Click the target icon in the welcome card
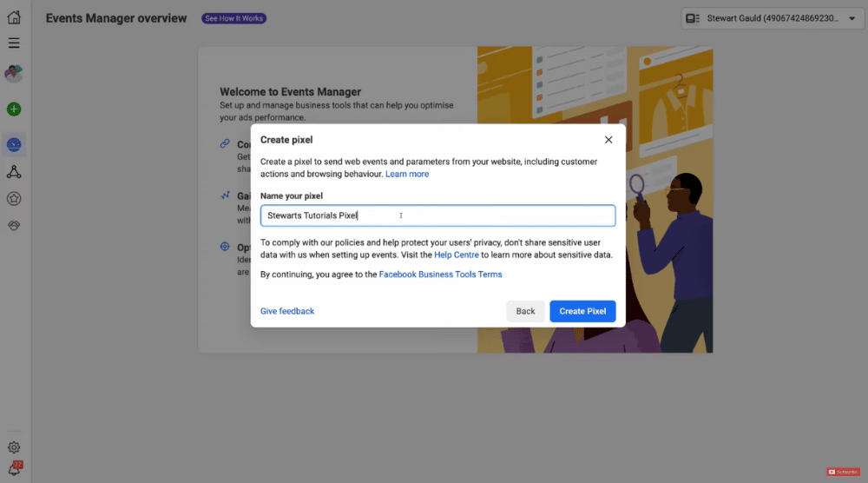This screenshot has width=868, height=483. pyautogui.click(x=225, y=247)
